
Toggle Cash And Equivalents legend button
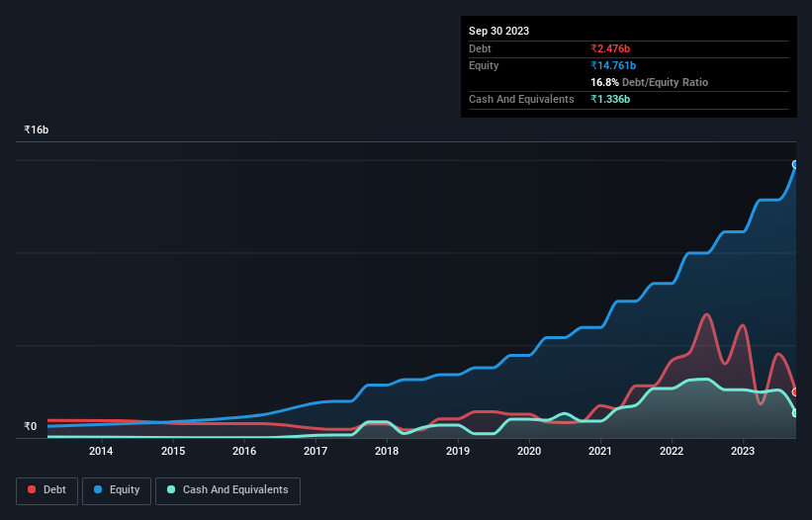coord(227,490)
